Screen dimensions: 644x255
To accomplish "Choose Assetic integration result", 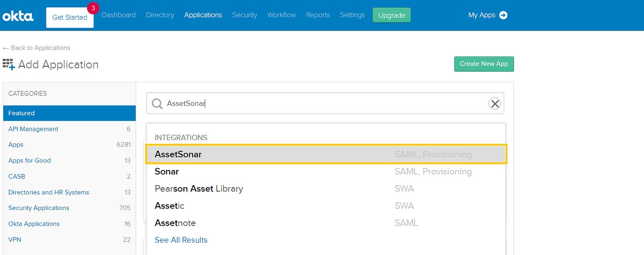I will (x=326, y=206).
